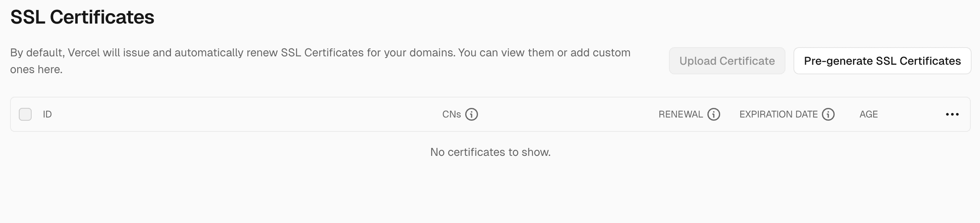Viewport: 980px width, 223px height.
Task: Click the CNs column header label
Action: pyautogui.click(x=451, y=114)
